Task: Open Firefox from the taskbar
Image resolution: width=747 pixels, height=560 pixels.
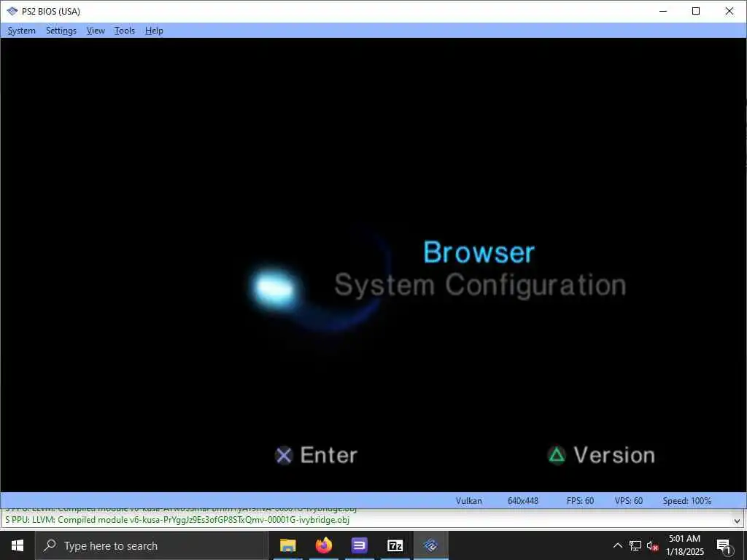Action: (x=323, y=545)
